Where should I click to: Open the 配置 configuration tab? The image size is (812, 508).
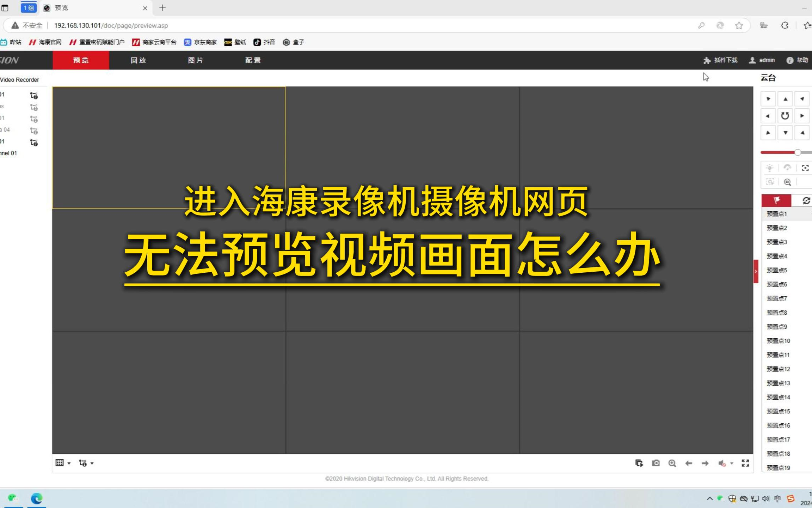click(253, 60)
